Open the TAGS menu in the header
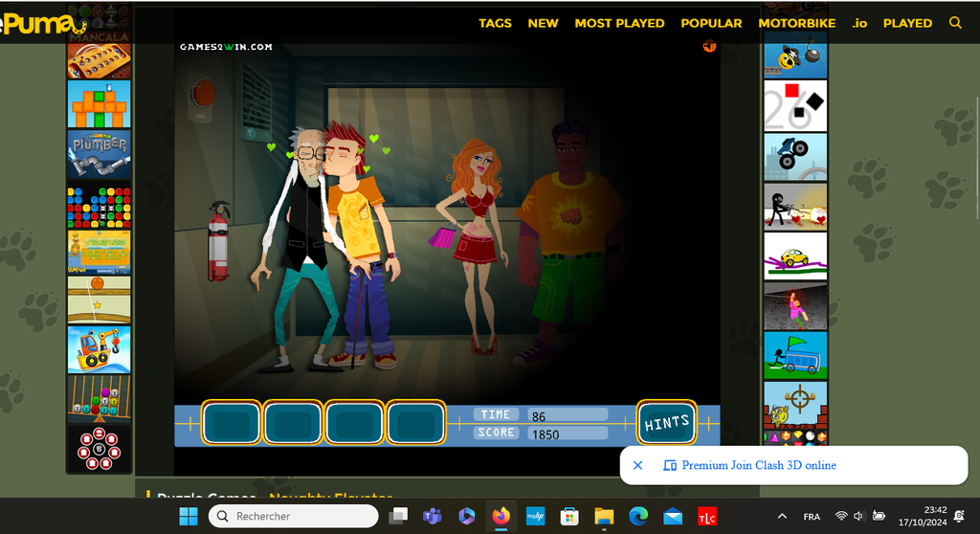 point(495,23)
